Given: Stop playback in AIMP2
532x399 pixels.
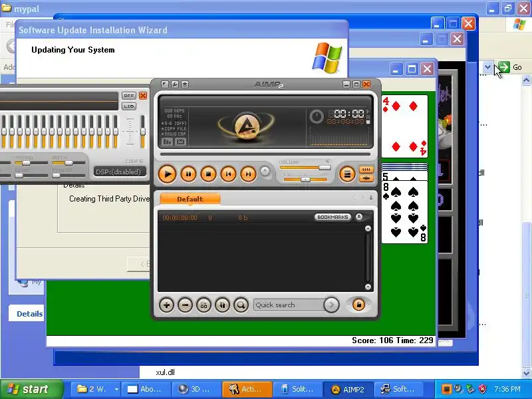Looking at the screenshot, I should [208, 174].
